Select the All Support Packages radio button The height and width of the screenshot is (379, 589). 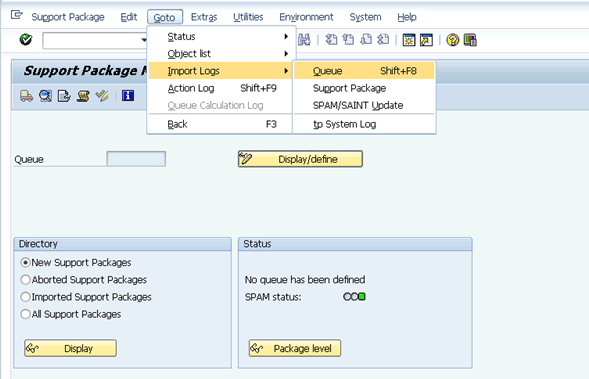pos(25,314)
